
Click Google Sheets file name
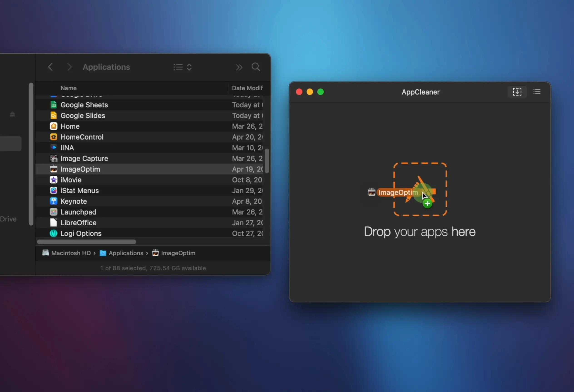pos(84,105)
